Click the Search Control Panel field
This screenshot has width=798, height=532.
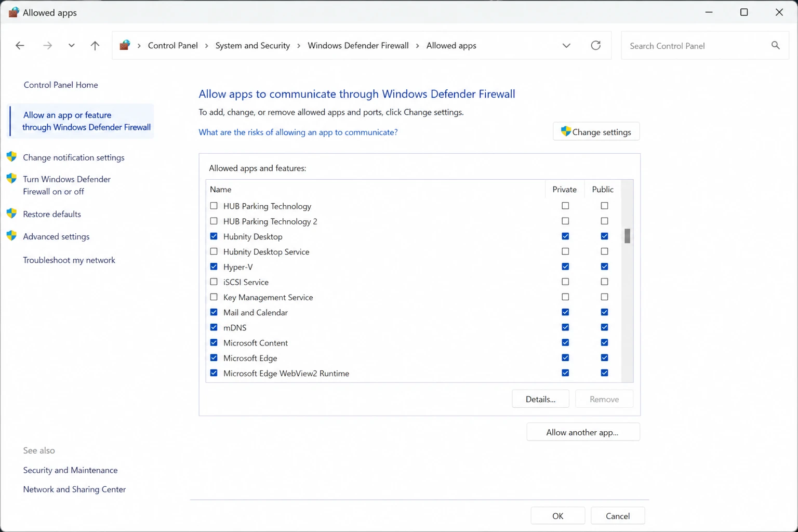pyautogui.click(x=705, y=46)
